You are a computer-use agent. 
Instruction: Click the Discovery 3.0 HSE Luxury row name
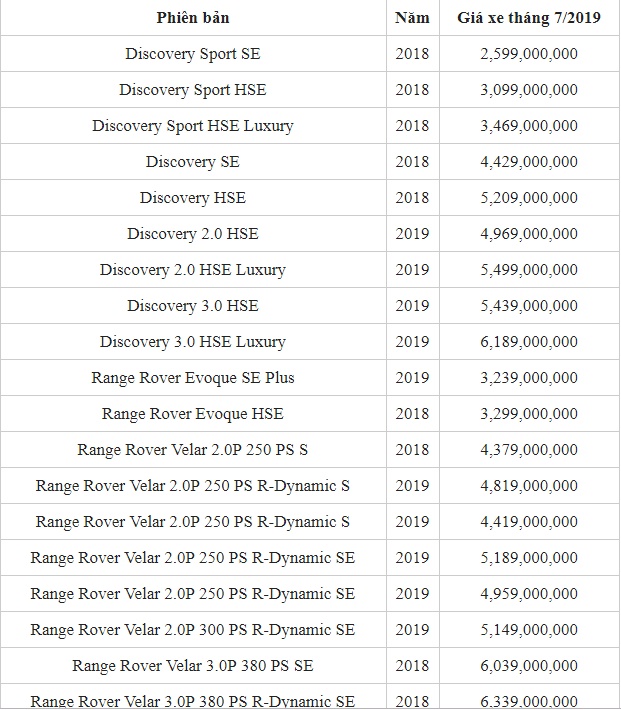click(192, 342)
